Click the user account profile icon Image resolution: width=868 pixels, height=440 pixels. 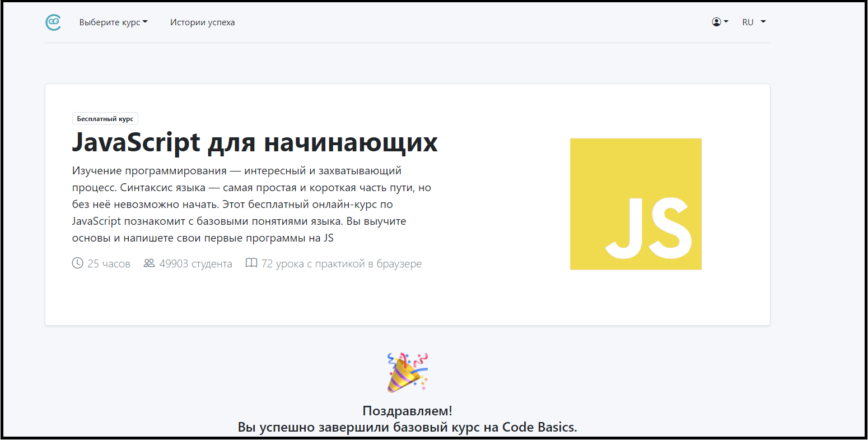pyautogui.click(x=716, y=22)
